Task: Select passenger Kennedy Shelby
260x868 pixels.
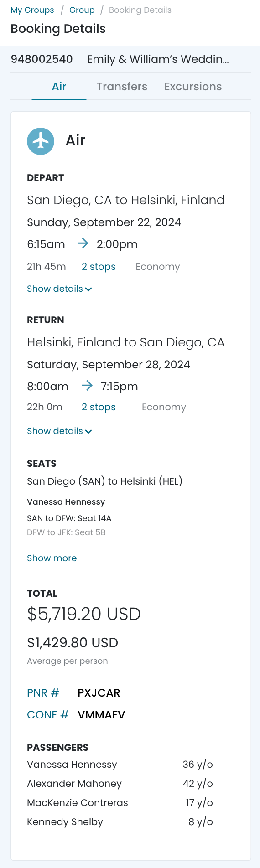Action: pos(120,822)
